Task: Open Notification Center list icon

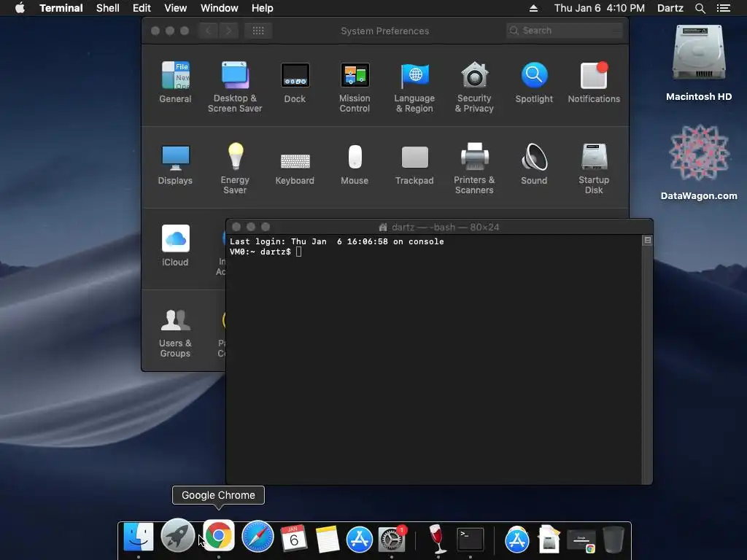Action: (x=724, y=8)
